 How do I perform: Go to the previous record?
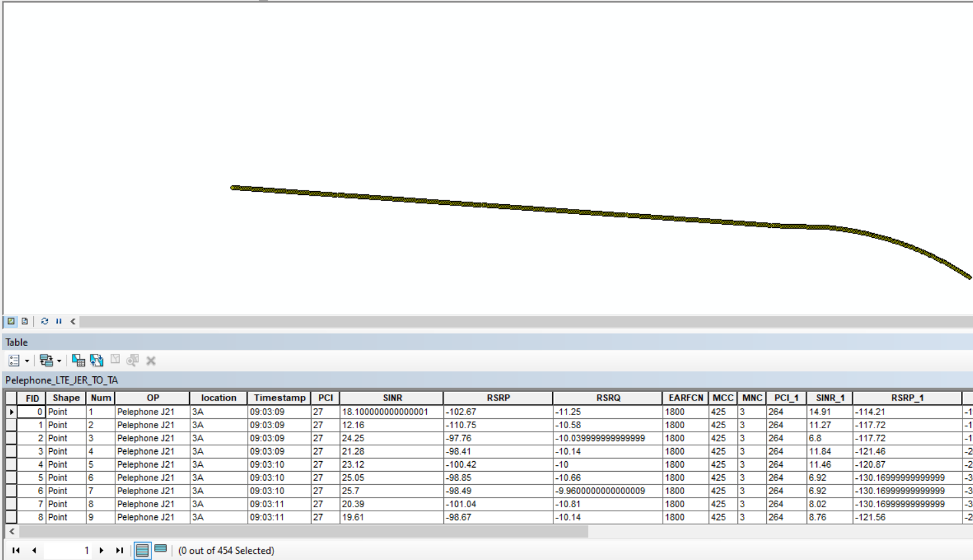pyautogui.click(x=34, y=549)
